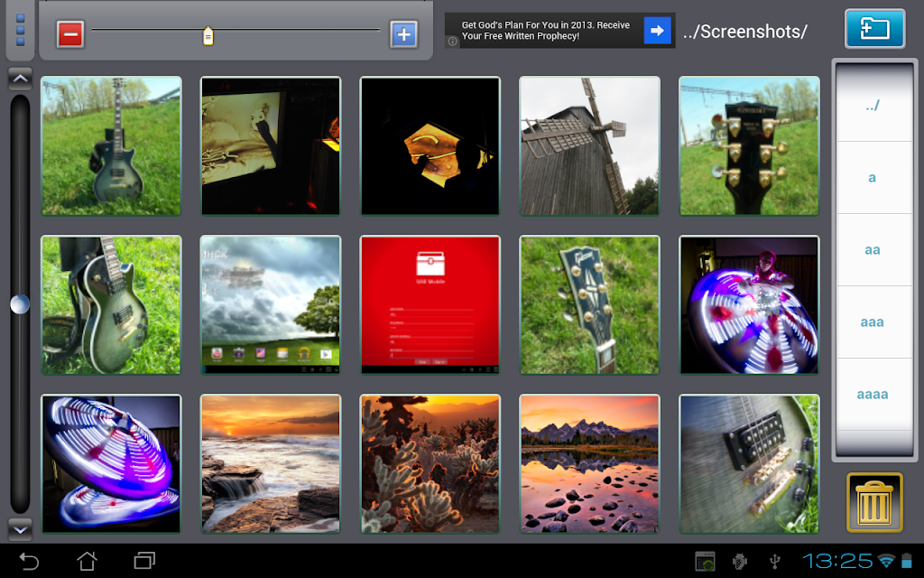Tap the 13:25 clock
Image resolution: width=924 pixels, height=578 pixels.
(836, 561)
